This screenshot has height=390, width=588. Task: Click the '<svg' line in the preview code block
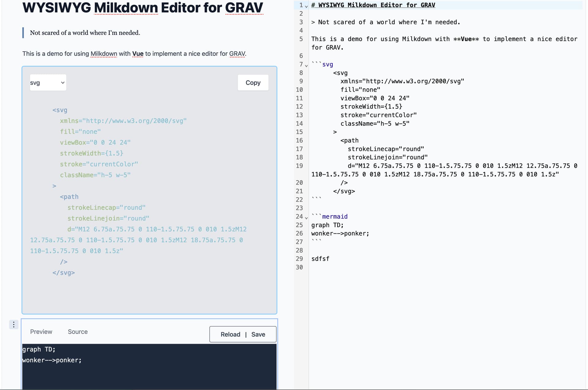[60, 110]
